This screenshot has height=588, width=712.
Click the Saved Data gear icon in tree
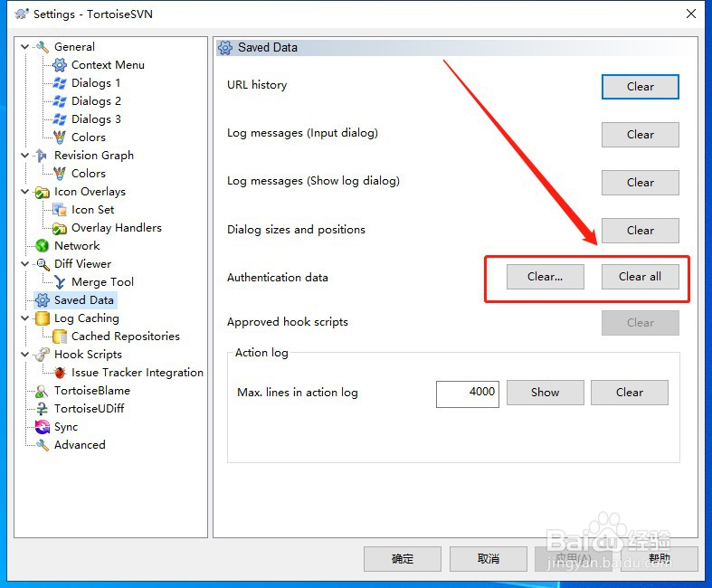tap(43, 300)
